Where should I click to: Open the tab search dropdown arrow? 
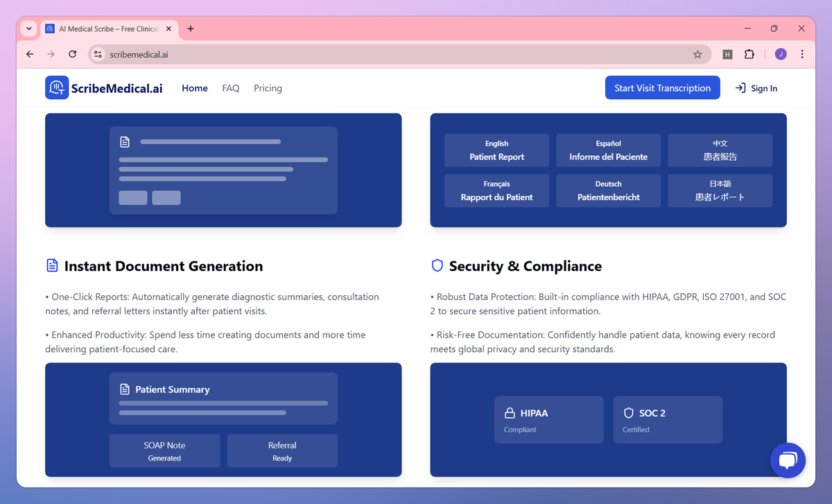pos(28,28)
